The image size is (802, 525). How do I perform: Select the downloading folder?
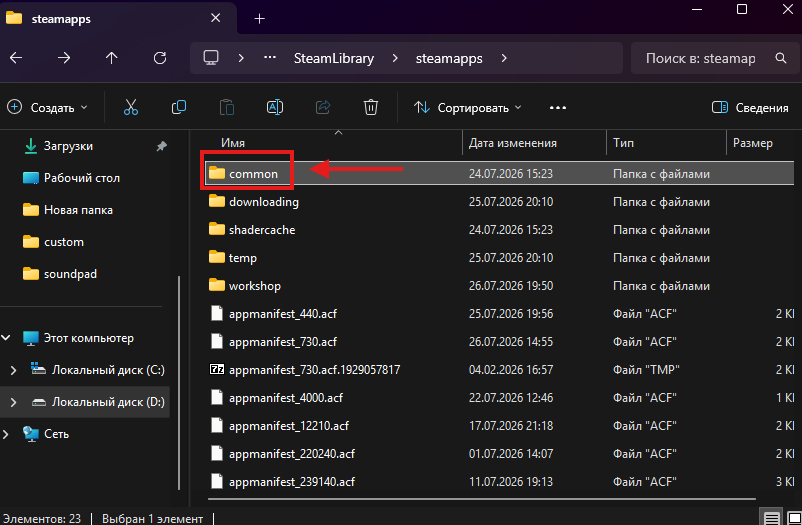coord(501,202)
